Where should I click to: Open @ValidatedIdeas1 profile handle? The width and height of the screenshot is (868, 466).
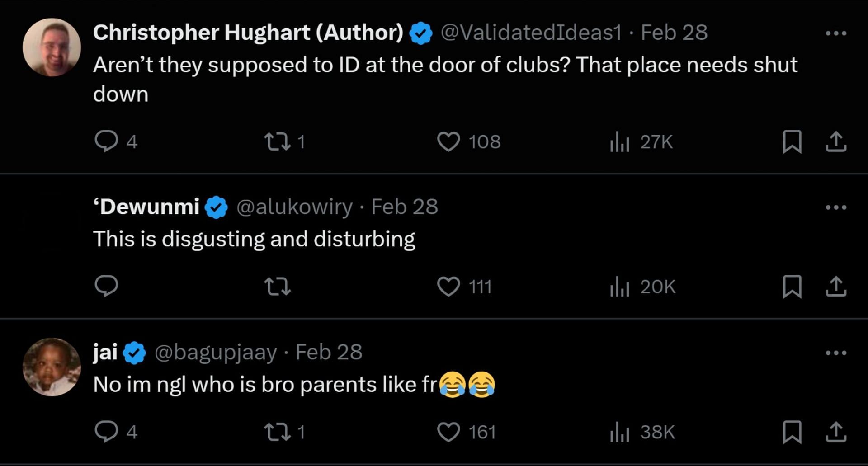[531, 33]
